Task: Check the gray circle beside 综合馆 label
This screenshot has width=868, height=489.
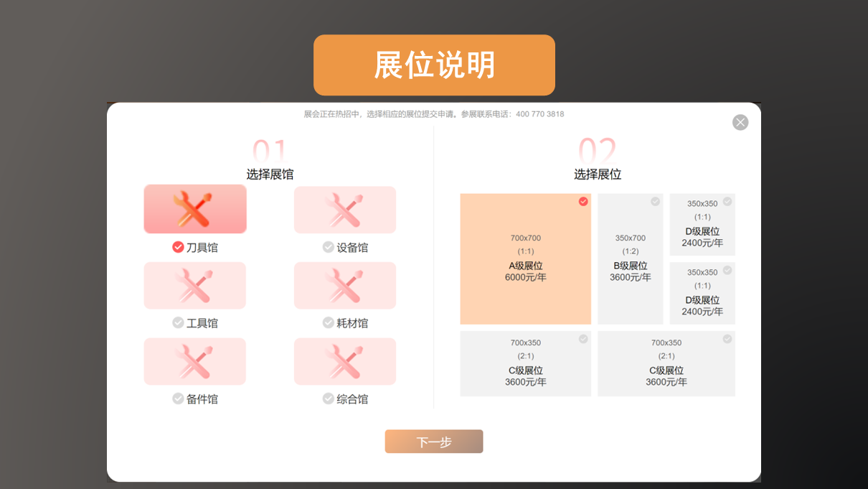Action: (329, 399)
